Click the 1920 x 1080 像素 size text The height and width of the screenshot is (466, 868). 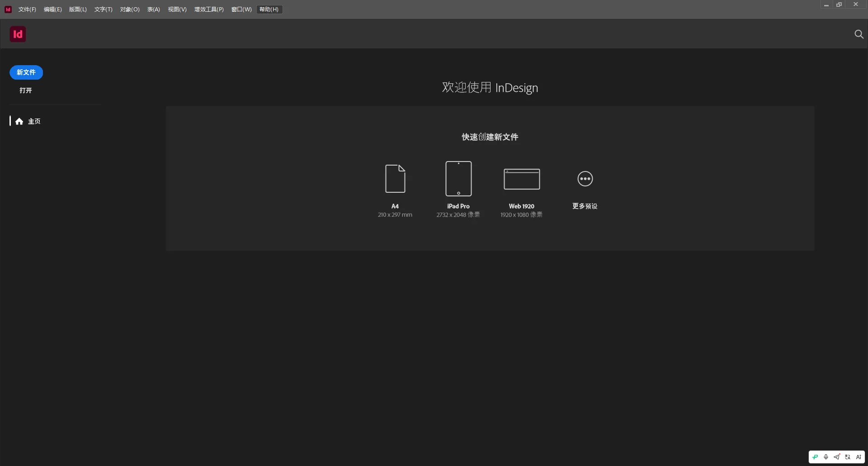522,215
